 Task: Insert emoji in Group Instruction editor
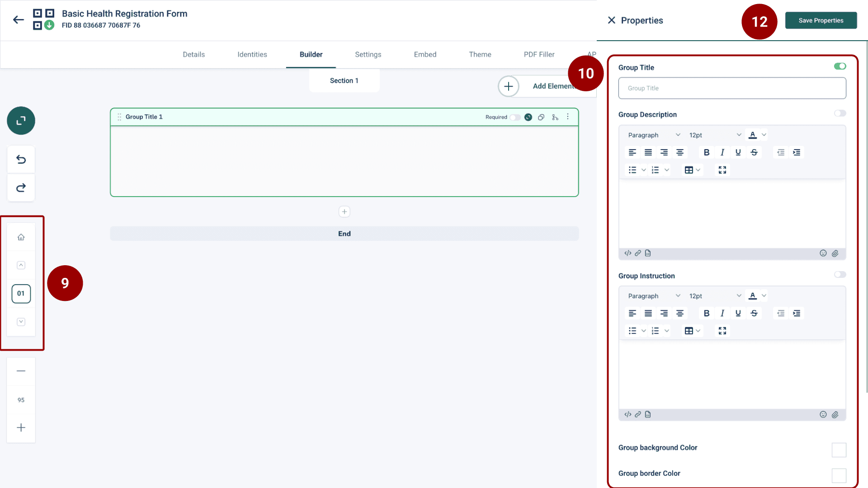[x=823, y=414]
